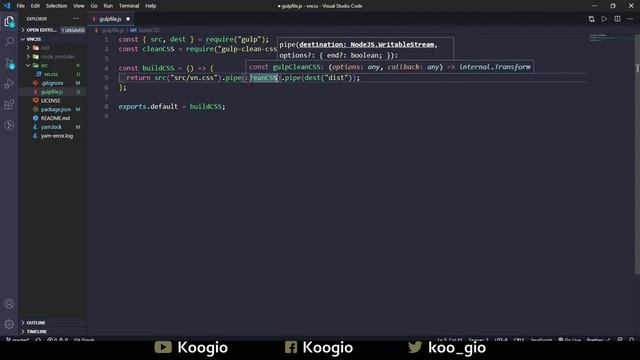Open the Run menu

click(x=108, y=6)
